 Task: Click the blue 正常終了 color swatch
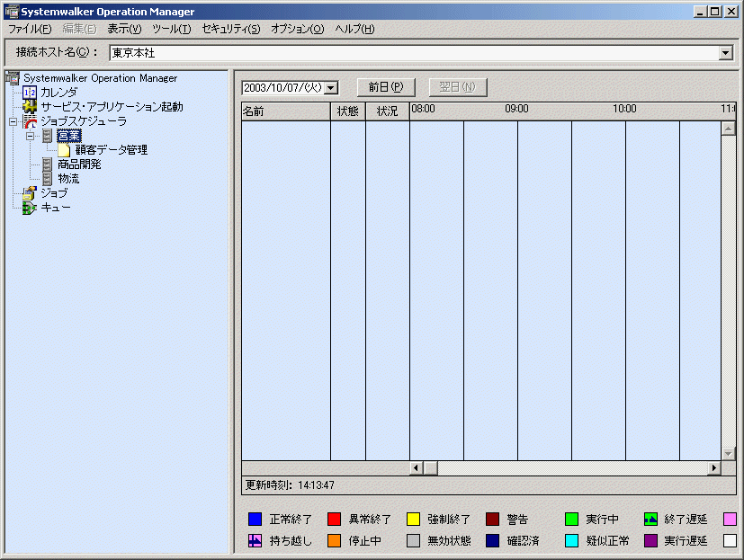[x=255, y=520]
